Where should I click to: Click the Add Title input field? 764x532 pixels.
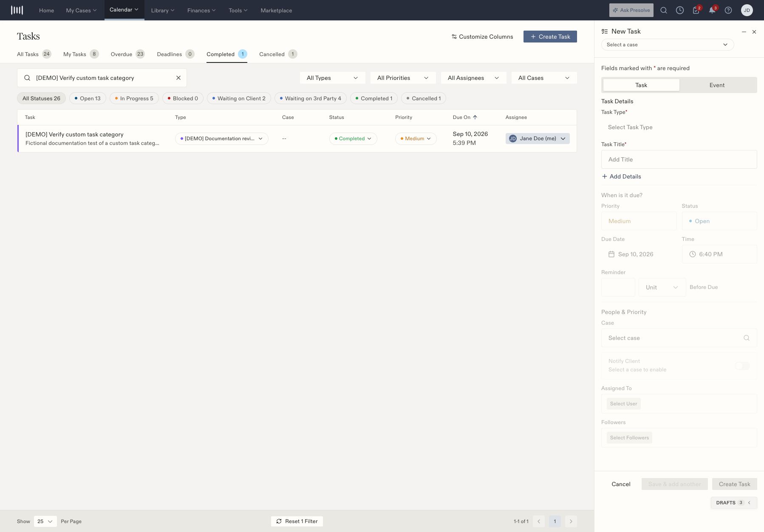click(x=679, y=159)
